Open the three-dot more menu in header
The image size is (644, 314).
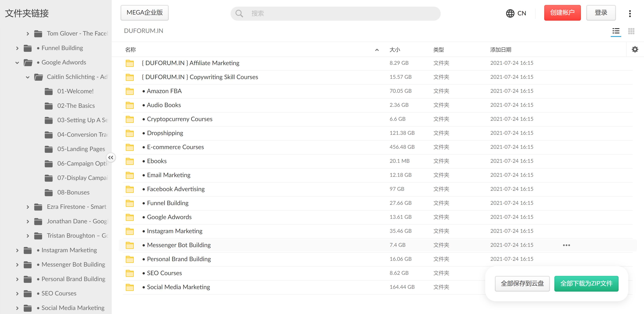pos(630,13)
